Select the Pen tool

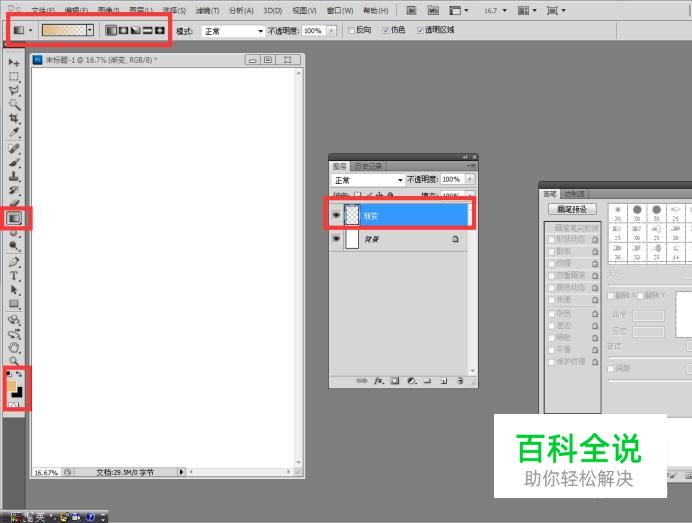tap(14, 262)
